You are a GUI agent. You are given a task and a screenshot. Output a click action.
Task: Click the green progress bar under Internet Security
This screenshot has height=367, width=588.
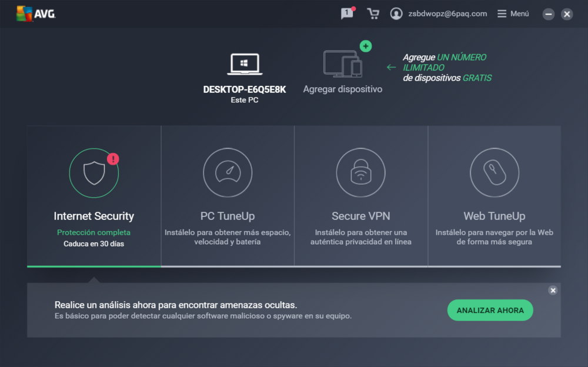pos(93,268)
